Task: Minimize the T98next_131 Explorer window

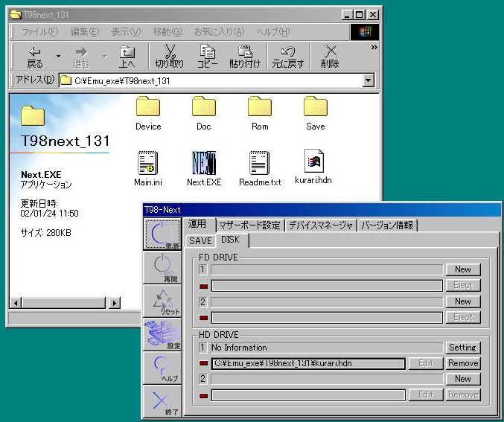Action: point(347,14)
